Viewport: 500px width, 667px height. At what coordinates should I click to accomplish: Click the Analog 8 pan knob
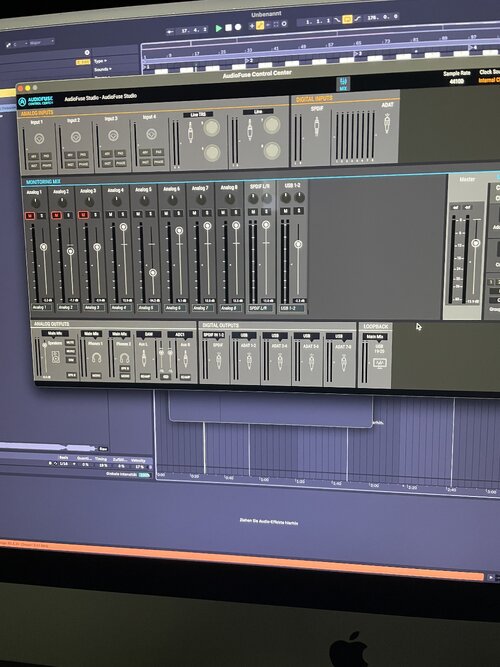pos(230,199)
